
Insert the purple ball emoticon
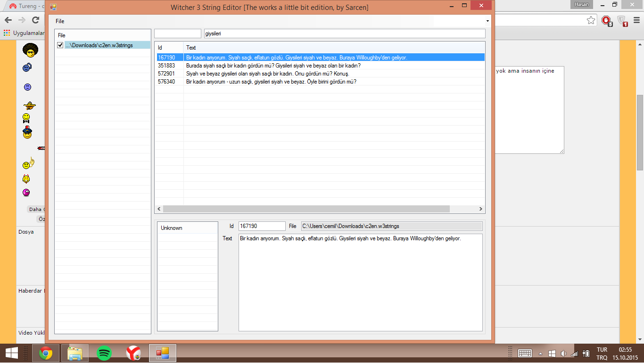pos(26,192)
